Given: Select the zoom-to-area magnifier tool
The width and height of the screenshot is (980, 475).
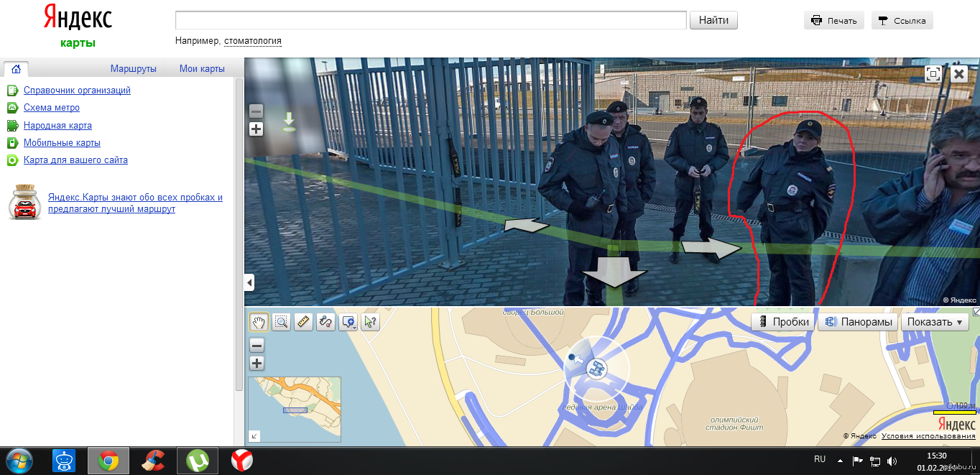Looking at the screenshot, I should tap(281, 322).
